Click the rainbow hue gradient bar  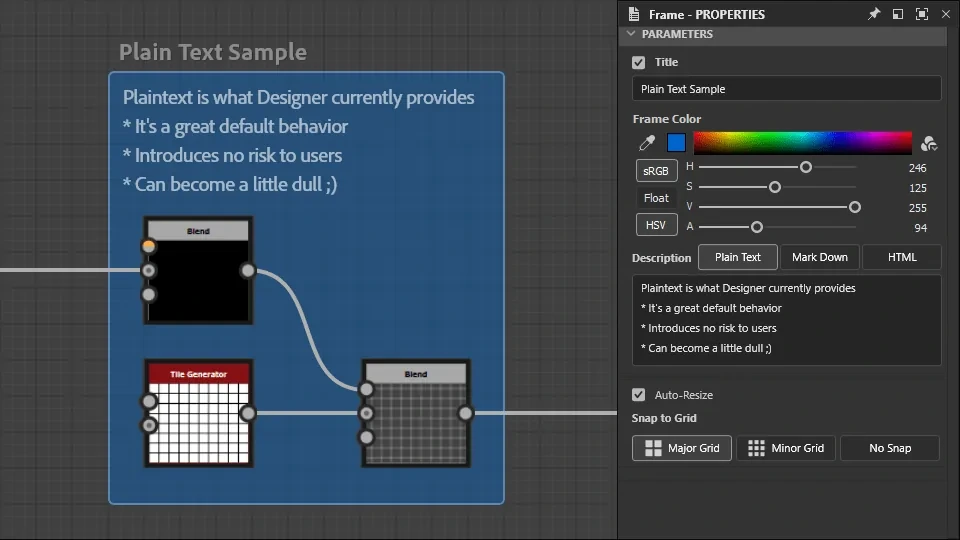803,143
